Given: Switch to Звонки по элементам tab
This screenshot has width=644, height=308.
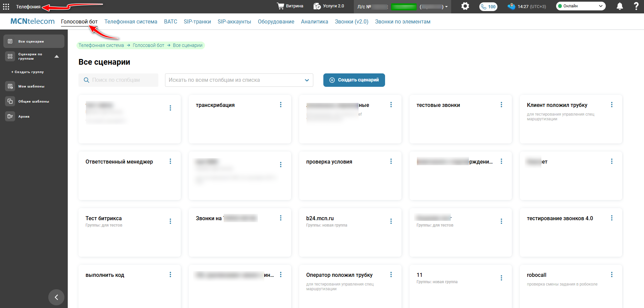Looking at the screenshot, I should coord(402,21).
